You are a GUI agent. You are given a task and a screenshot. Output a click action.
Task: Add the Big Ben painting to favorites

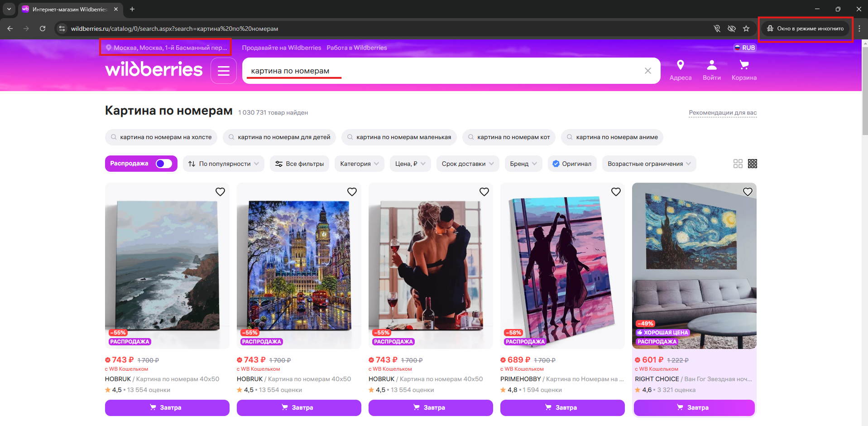(x=352, y=192)
